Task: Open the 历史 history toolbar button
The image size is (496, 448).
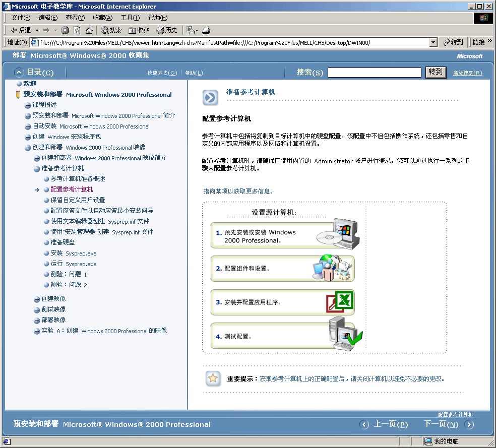Action: (x=167, y=30)
